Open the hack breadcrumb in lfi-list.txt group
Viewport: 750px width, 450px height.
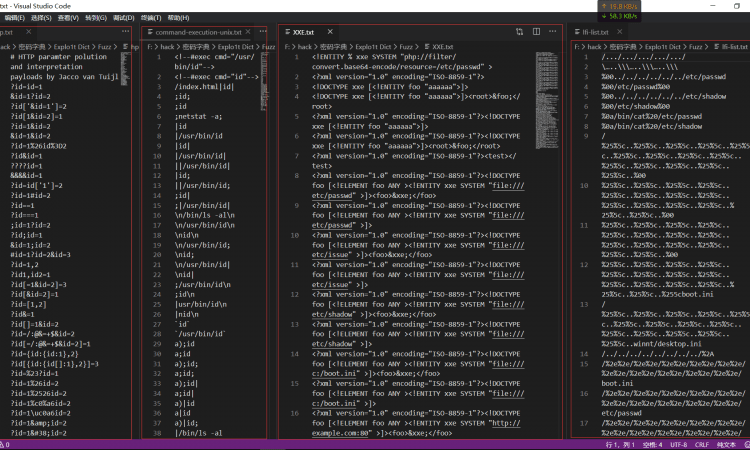[x=595, y=47]
